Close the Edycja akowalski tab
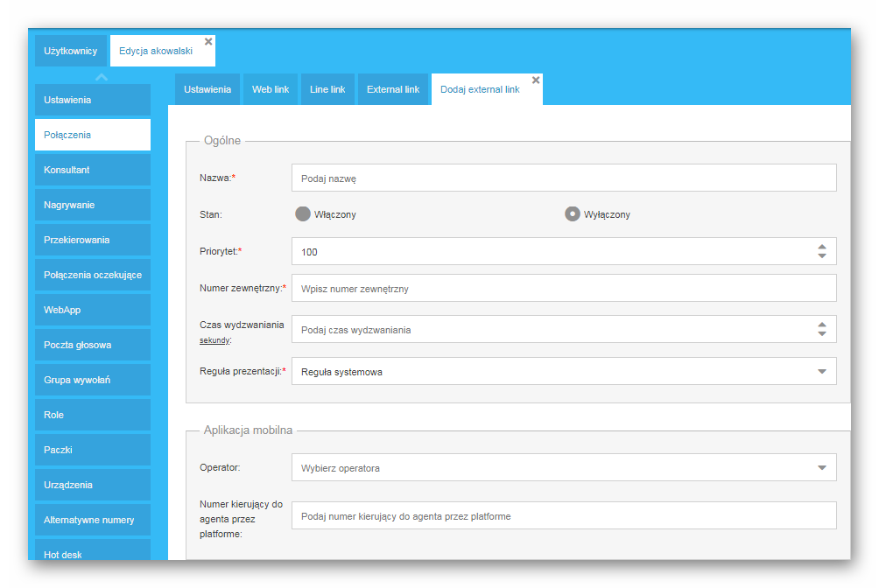The width and height of the screenshot is (879, 588). coord(208,41)
